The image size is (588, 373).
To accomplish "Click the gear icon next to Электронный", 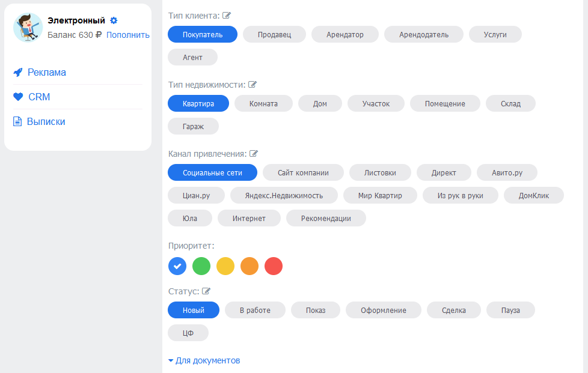I will (114, 20).
